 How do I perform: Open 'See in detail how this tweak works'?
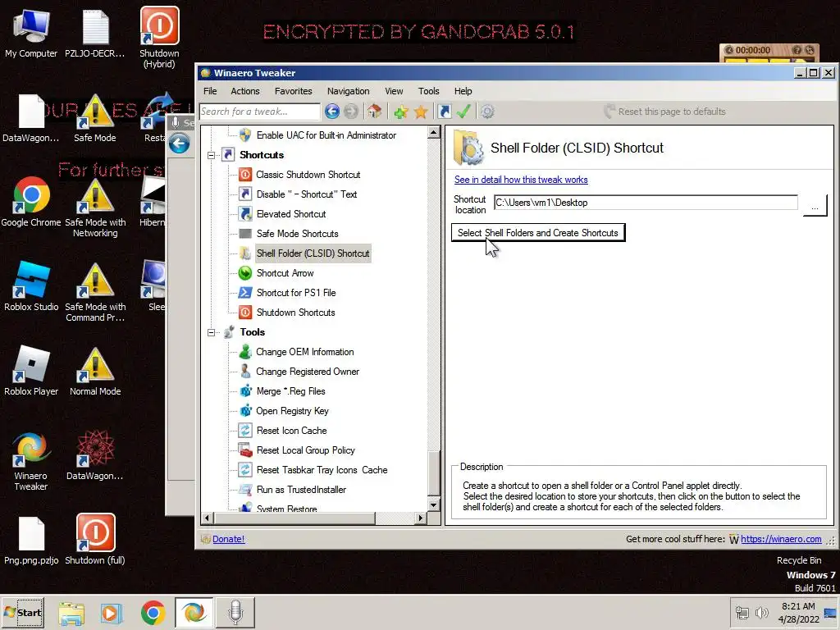tap(521, 180)
